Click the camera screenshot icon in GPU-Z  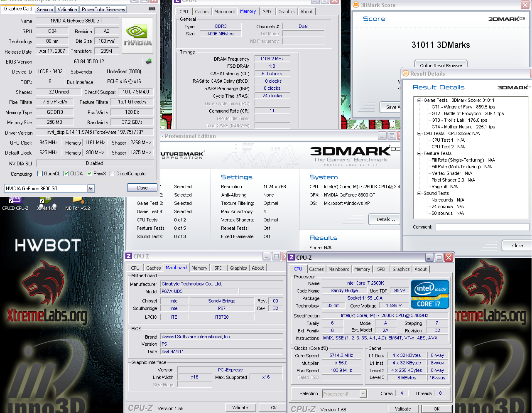[152, 8]
